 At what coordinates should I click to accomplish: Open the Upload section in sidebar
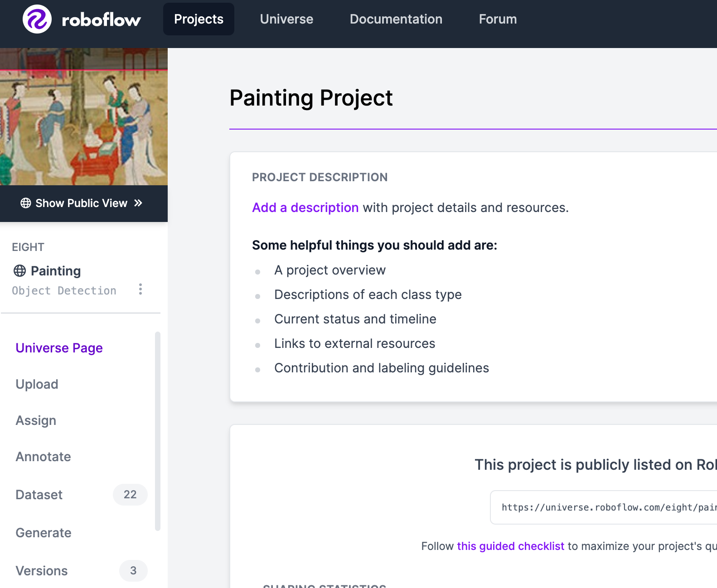point(37,384)
